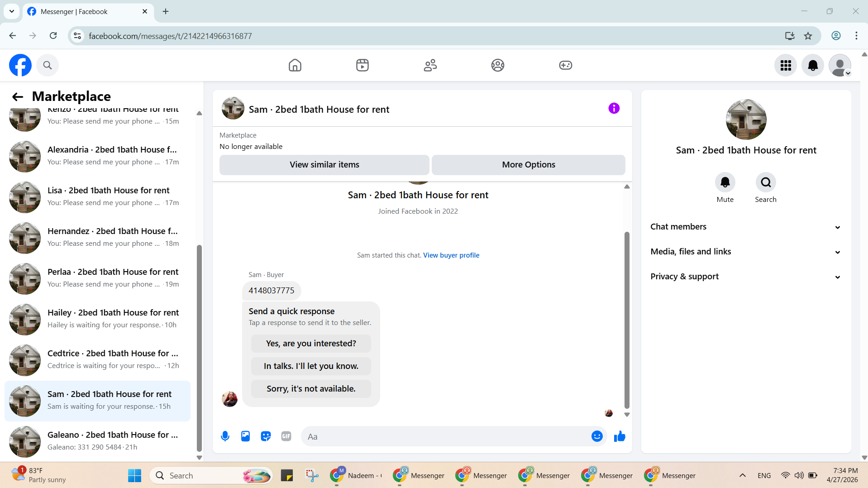
Task: Expand the Chat members section
Action: point(746,227)
